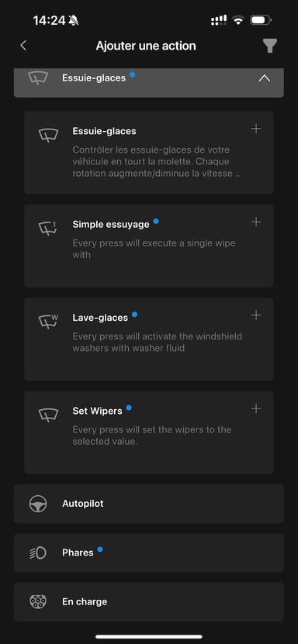Expand the Autopilot category

149,504
